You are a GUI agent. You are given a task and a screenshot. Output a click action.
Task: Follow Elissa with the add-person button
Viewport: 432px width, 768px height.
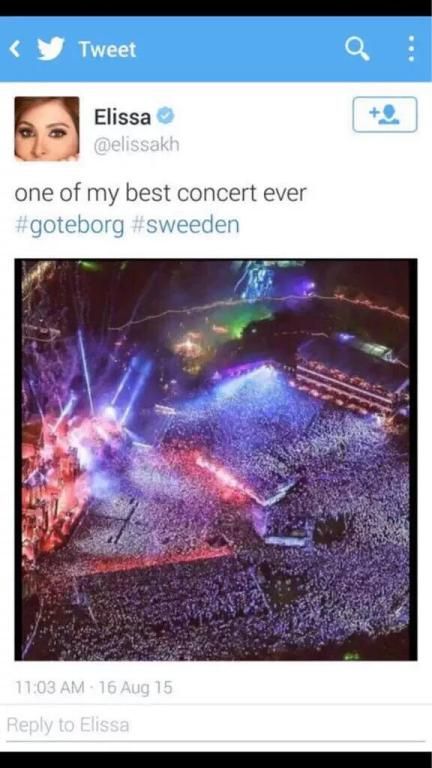coord(384,115)
